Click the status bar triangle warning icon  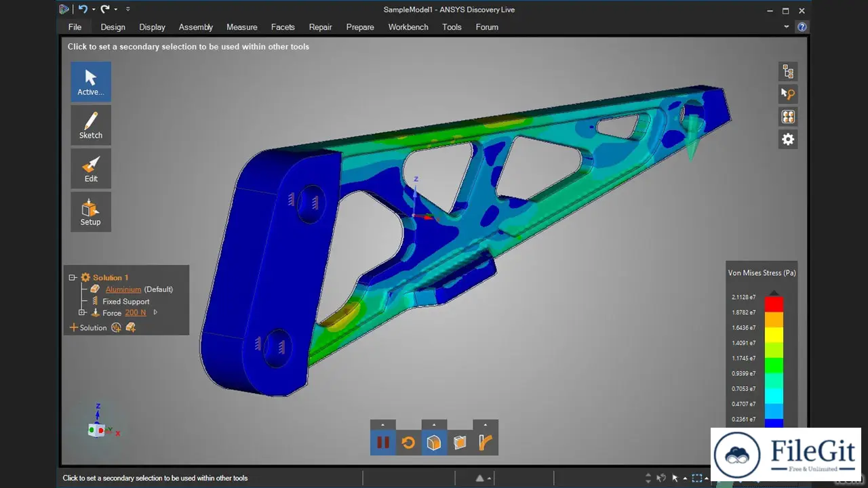(x=480, y=478)
